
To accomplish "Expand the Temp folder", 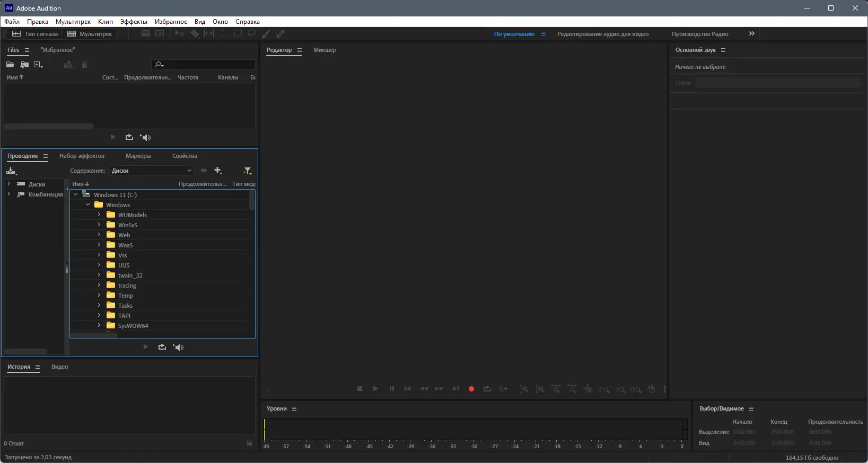I will click(99, 295).
